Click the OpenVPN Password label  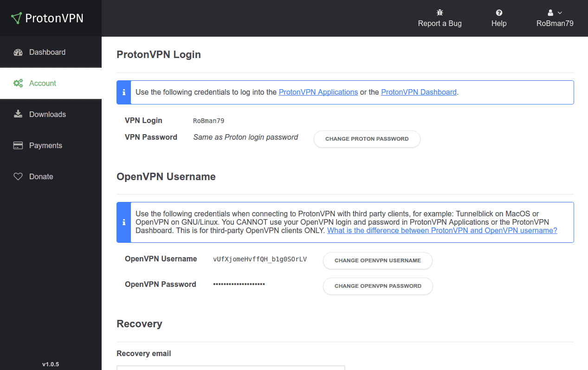point(161,284)
